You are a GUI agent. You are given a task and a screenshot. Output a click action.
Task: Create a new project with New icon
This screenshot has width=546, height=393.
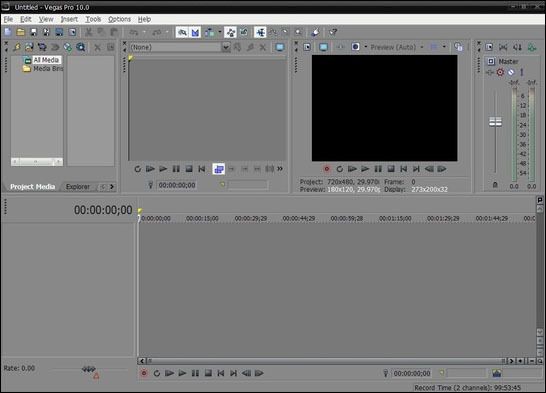pyautogui.click(x=8, y=32)
